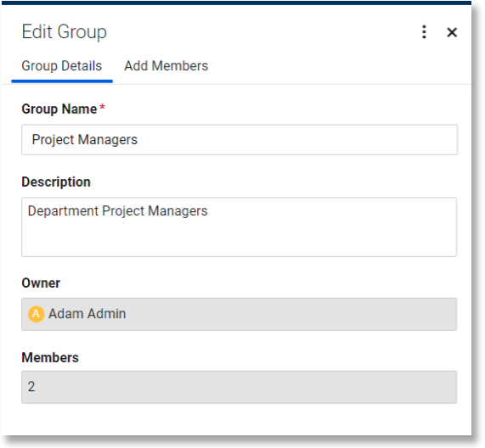Click the Adam Admin avatar icon
Viewport: 485px width, 448px height.
click(37, 314)
